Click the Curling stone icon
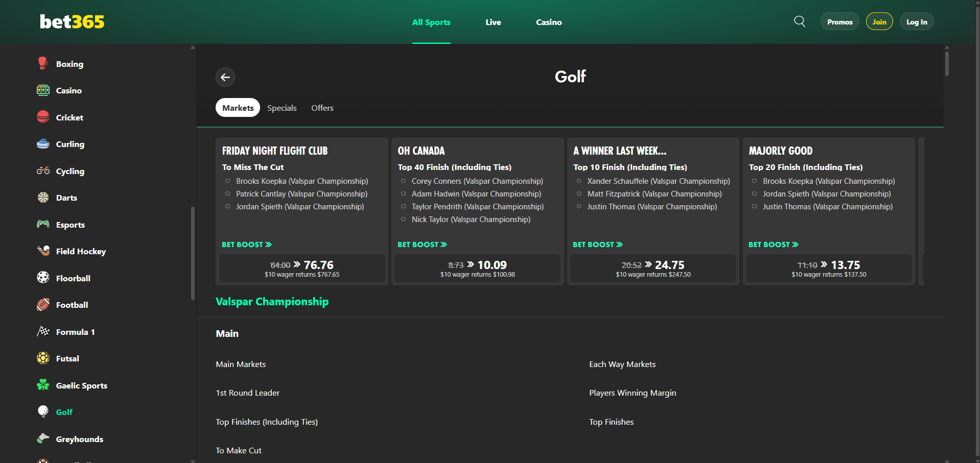The image size is (980, 463). click(43, 144)
